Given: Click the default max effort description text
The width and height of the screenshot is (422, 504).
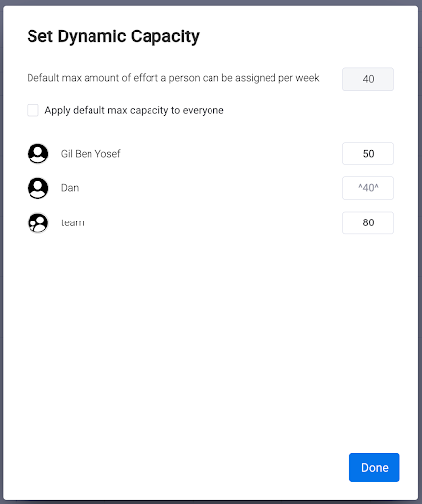Looking at the screenshot, I should (173, 78).
